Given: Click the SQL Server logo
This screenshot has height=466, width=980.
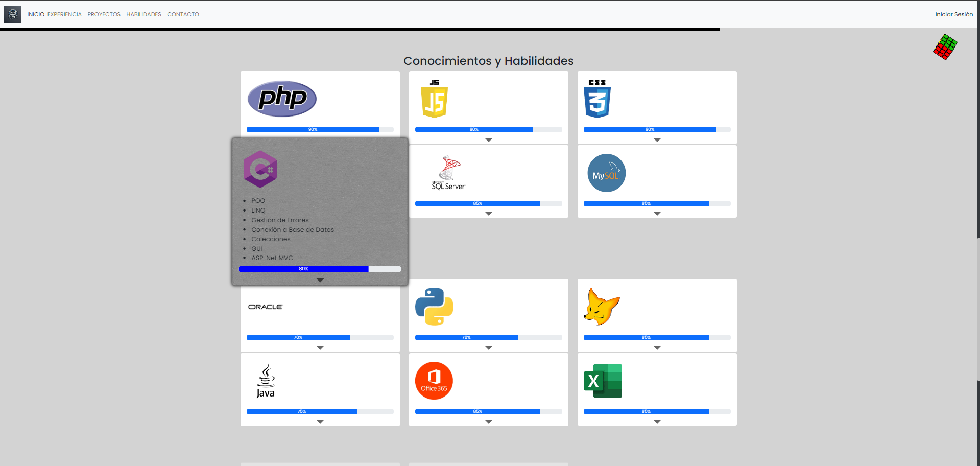Looking at the screenshot, I should [x=448, y=173].
